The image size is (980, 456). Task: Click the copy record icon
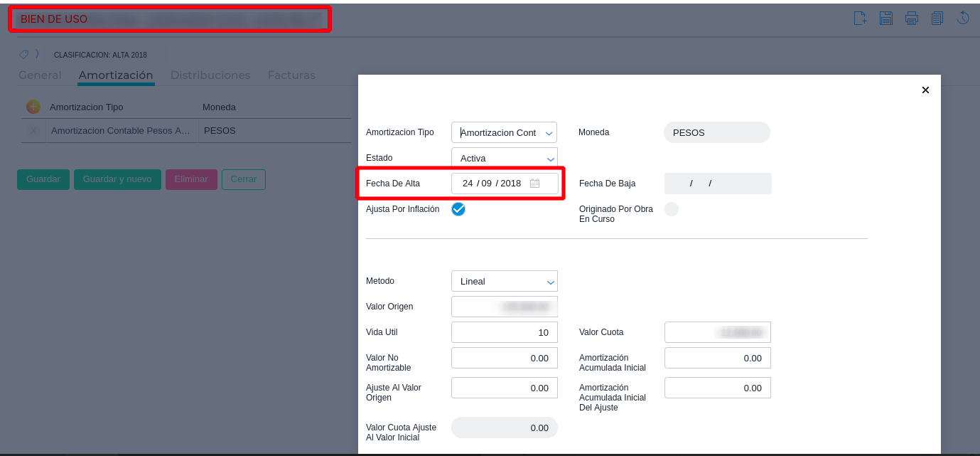pos(937,18)
